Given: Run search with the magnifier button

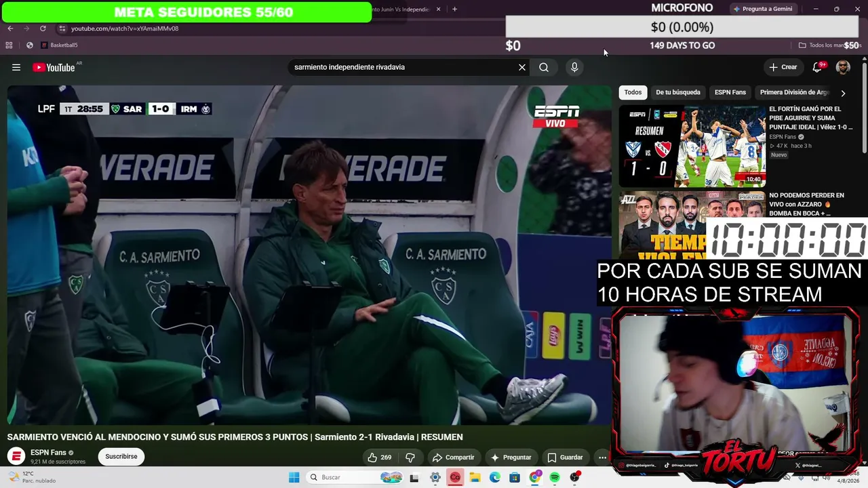Looking at the screenshot, I should pos(544,67).
